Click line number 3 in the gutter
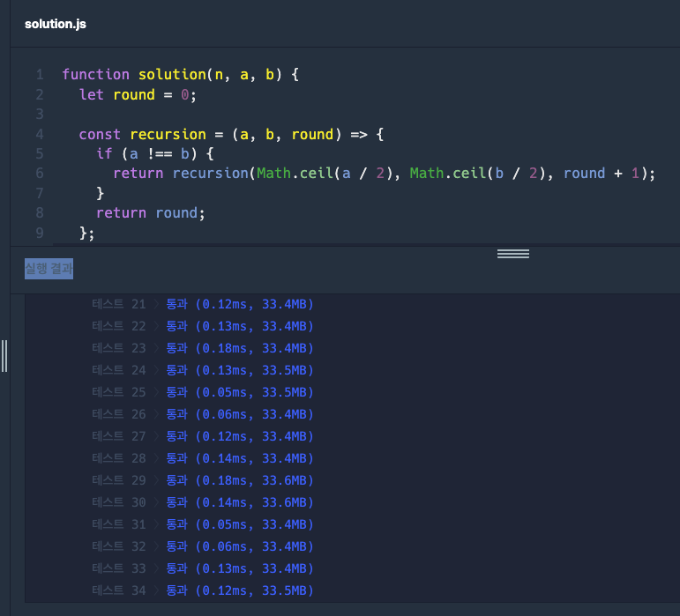The image size is (680, 616). coord(40,114)
